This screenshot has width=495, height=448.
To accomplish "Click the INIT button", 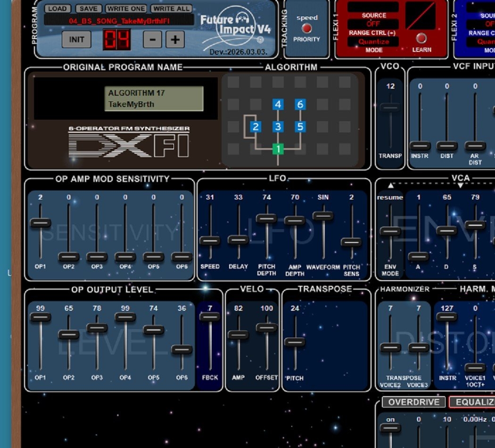I will coord(76,40).
